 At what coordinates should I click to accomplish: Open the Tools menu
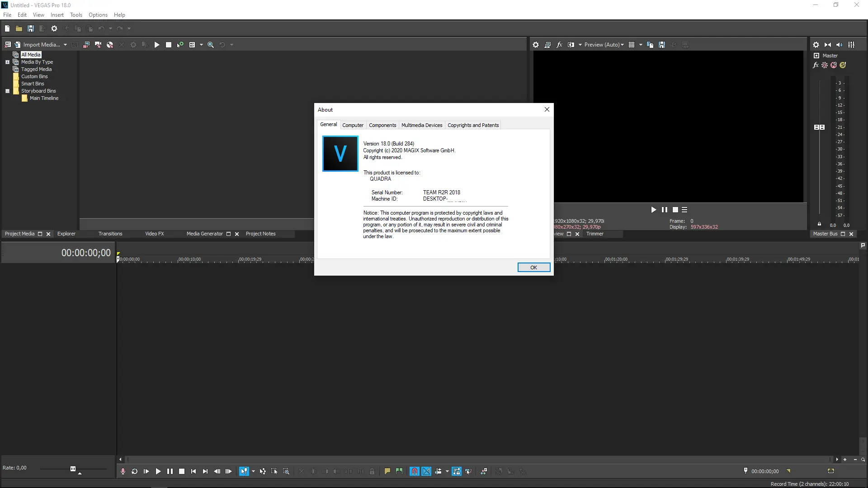(76, 15)
